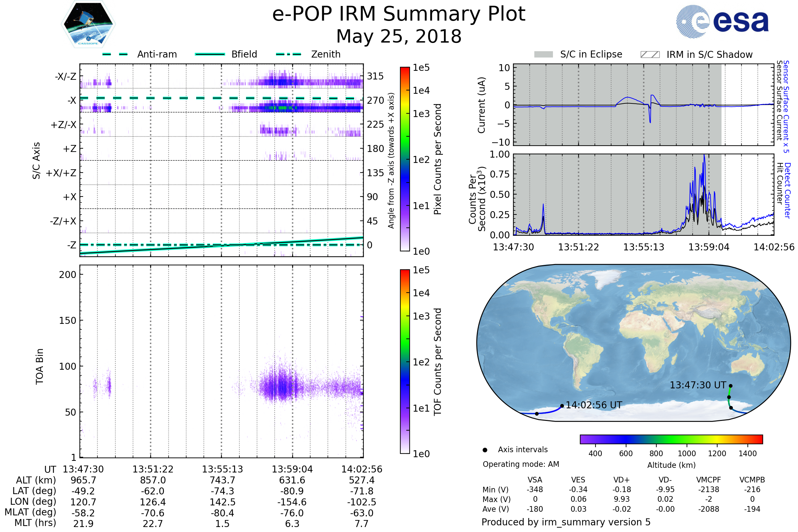Click the CASSIOPE mission hexagon logo
The image size is (798, 532).
coord(88,24)
